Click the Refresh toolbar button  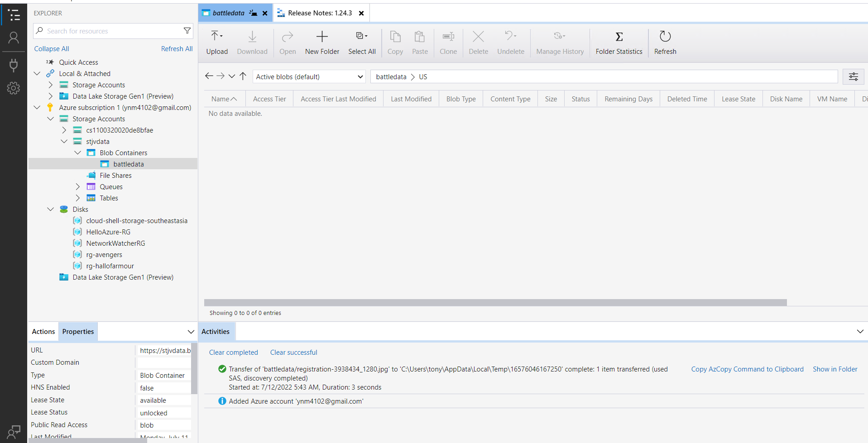coord(665,43)
